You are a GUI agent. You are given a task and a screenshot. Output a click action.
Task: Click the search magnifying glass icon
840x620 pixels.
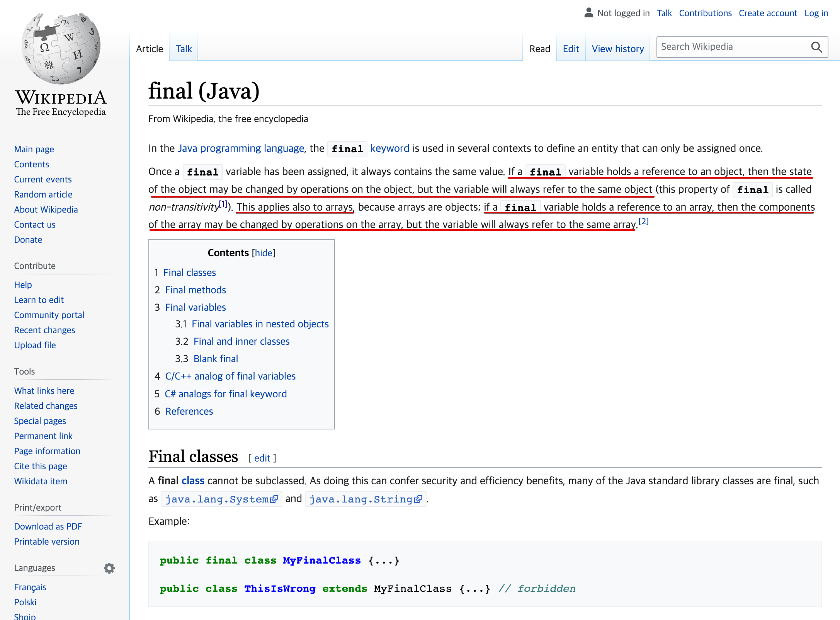click(816, 47)
